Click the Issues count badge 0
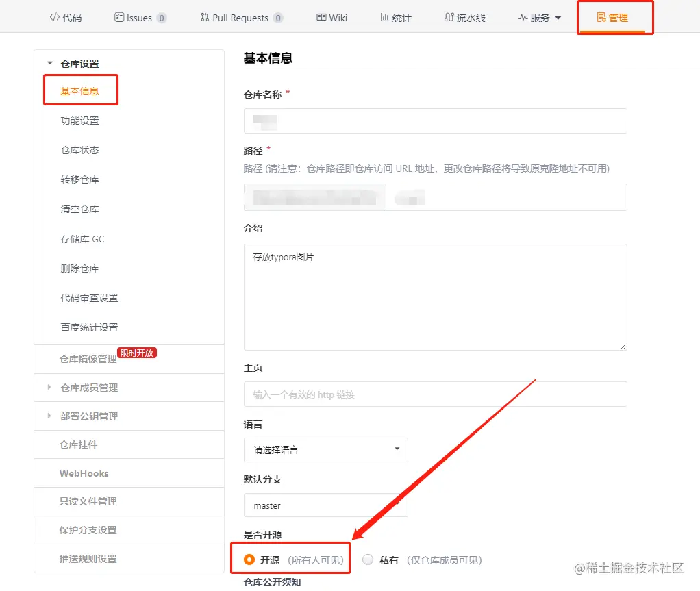The image size is (700, 591). 162,18
